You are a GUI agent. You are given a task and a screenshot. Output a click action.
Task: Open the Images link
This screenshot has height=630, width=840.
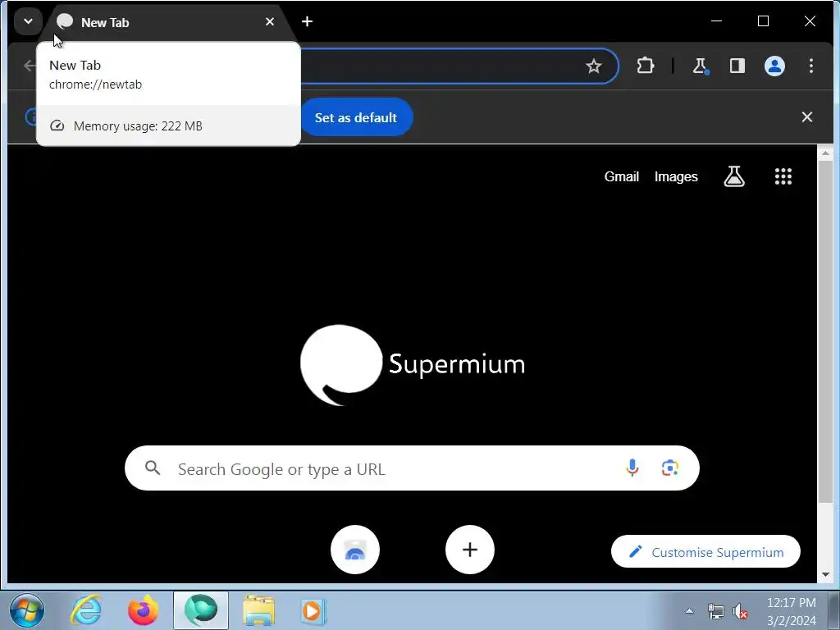[676, 176]
